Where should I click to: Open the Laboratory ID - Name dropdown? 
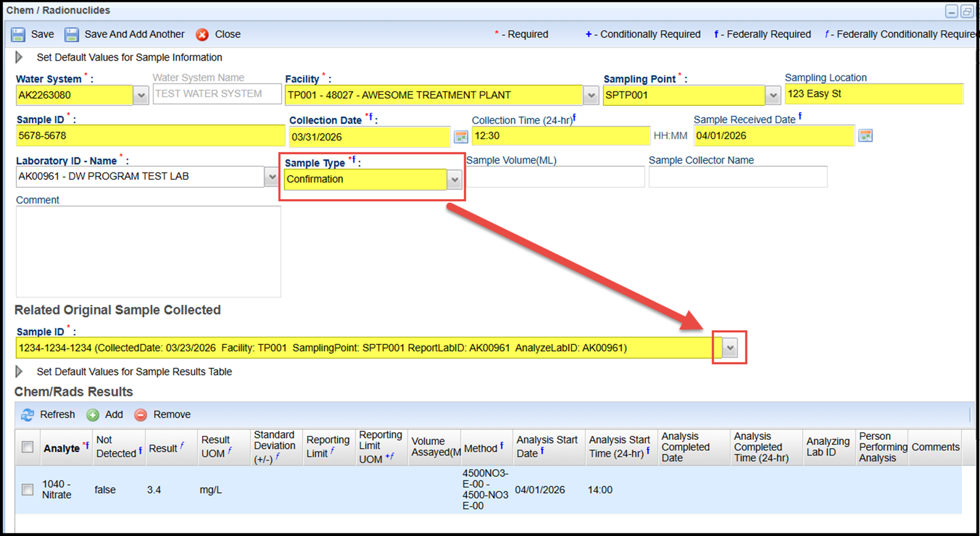pos(271,177)
